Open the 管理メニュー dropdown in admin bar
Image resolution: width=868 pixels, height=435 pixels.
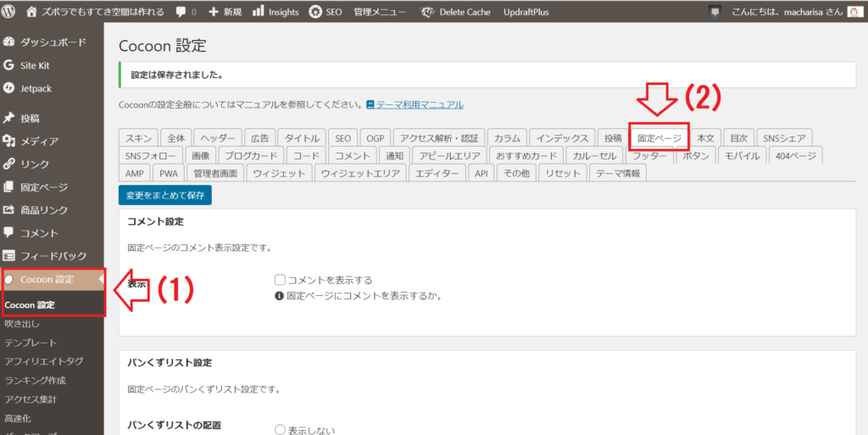(379, 12)
